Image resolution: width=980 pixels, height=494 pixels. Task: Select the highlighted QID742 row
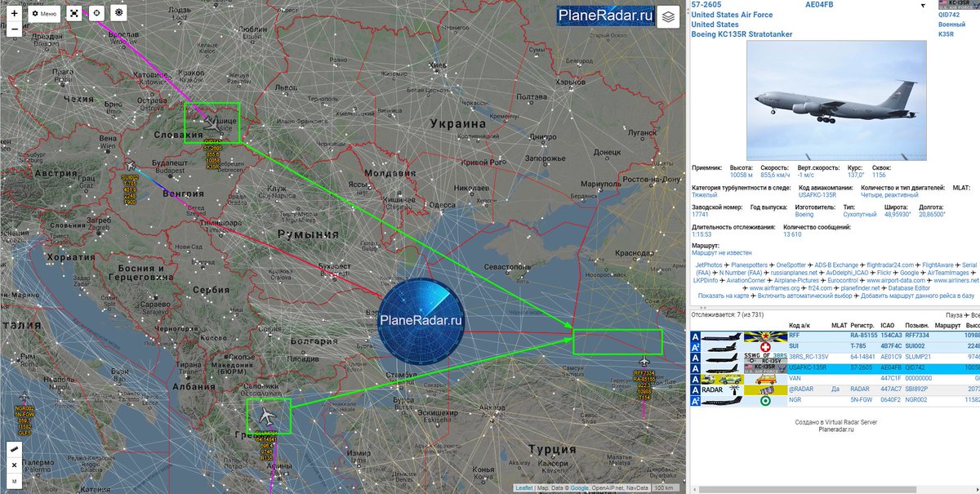(x=835, y=368)
